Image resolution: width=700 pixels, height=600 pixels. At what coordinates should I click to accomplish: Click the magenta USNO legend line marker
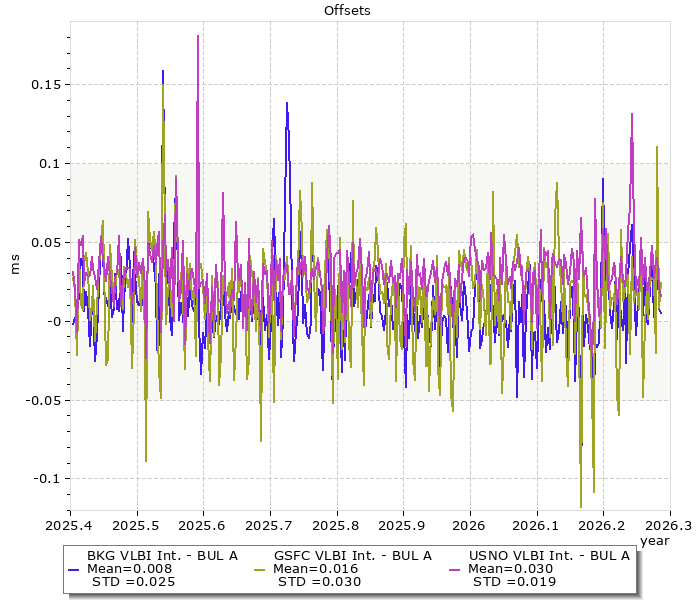(455, 568)
